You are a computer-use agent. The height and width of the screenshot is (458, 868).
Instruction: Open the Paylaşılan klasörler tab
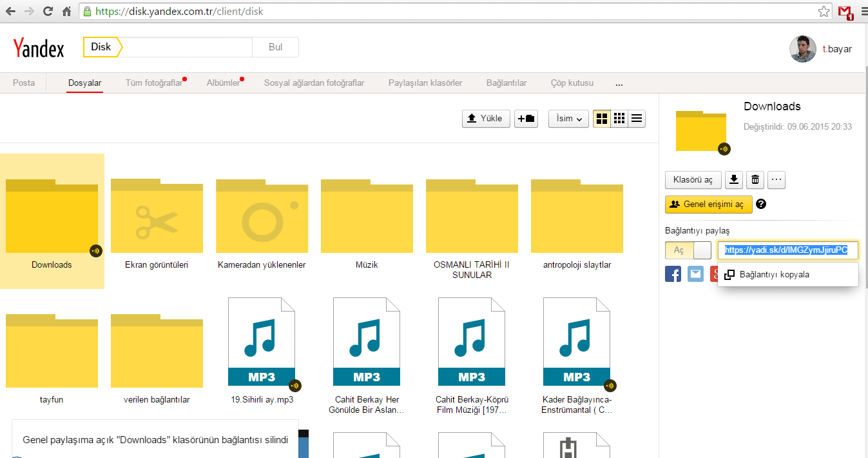click(x=425, y=83)
